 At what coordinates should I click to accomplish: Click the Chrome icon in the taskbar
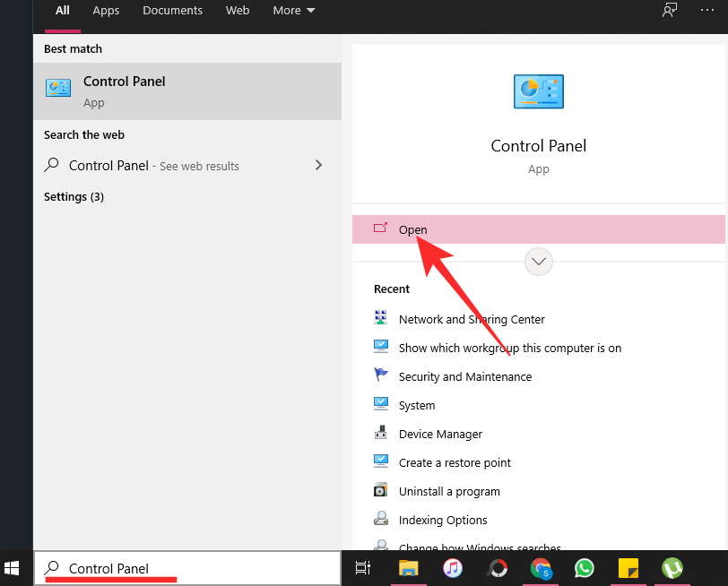click(540, 567)
